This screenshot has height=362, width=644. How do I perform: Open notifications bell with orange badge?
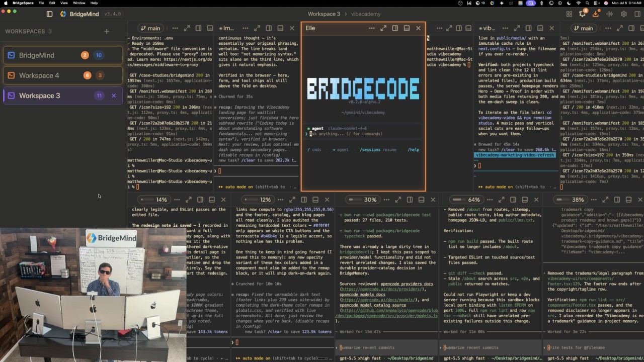(x=582, y=14)
